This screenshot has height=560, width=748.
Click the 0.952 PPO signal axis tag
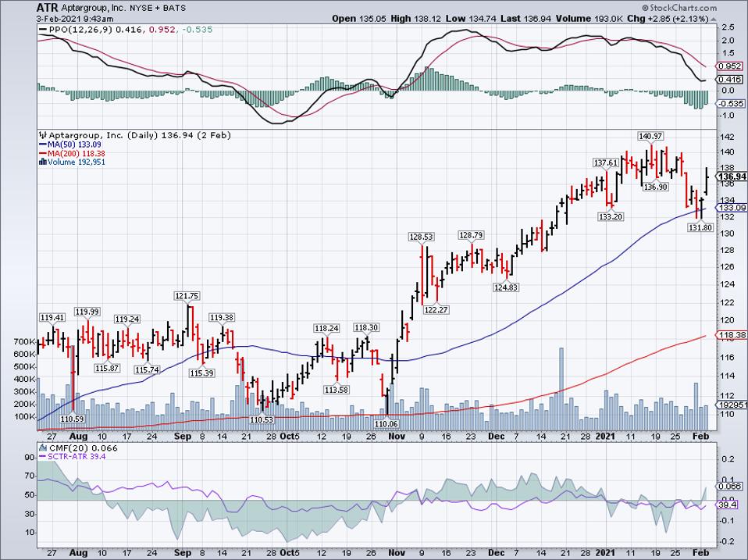point(730,66)
